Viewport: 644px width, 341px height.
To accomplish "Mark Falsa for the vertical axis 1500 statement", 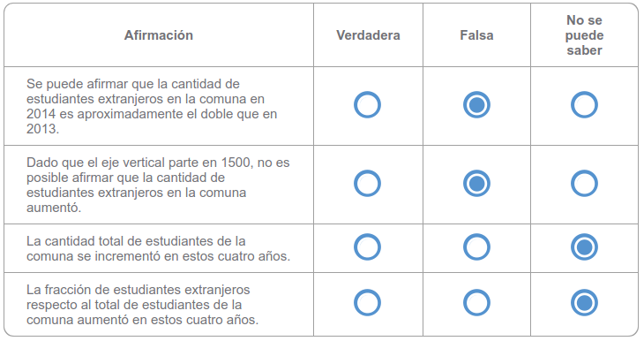I will [476, 184].
